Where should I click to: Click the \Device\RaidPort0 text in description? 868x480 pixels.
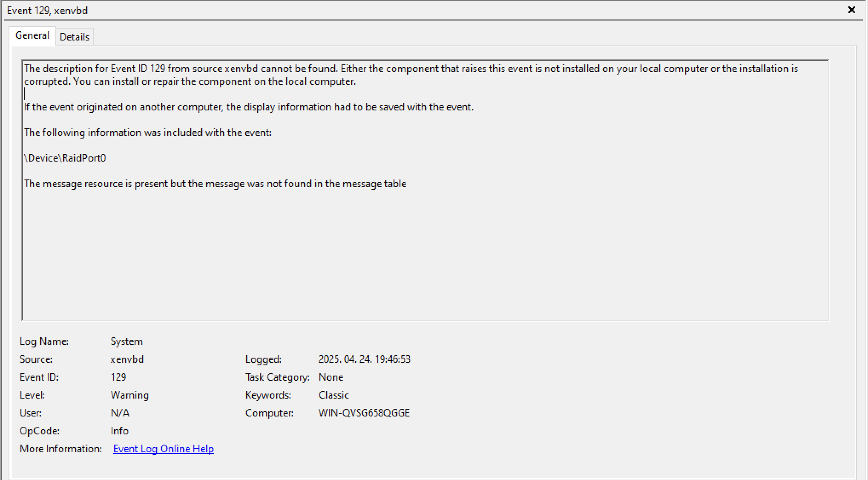[x=65, y=158]
